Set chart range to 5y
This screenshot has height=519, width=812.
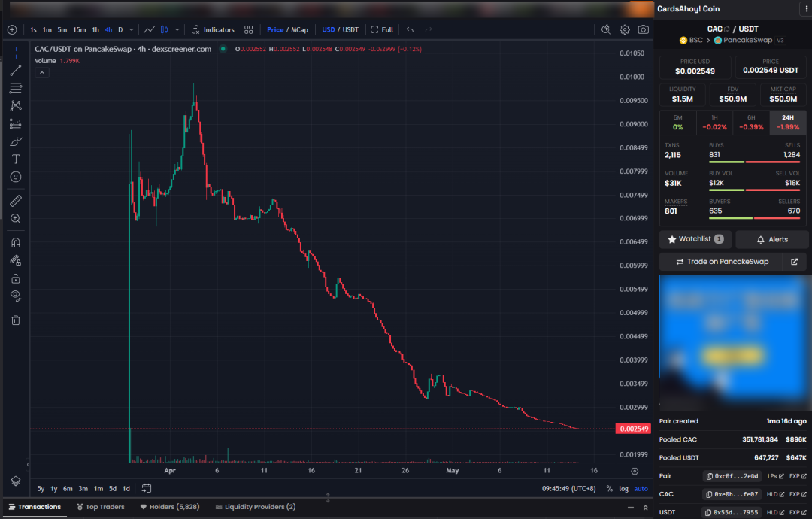pyautogui.click(x=41, y=488)
